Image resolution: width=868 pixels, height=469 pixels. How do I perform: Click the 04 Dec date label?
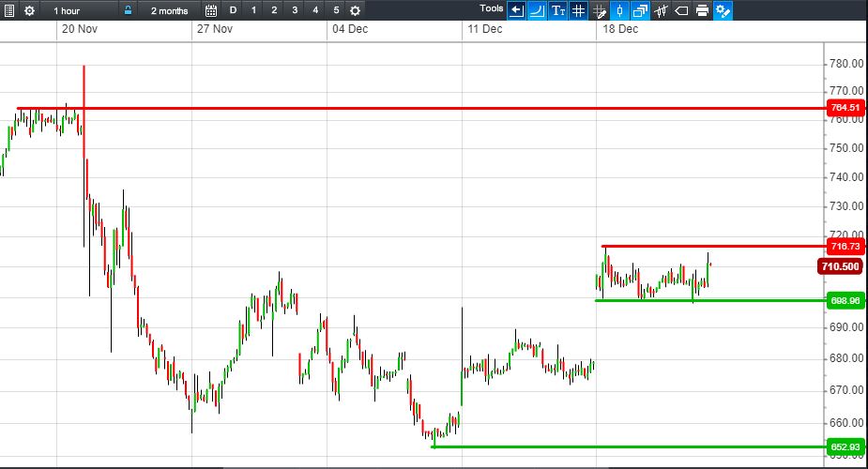pyautogui.click(x=350, y=29)
